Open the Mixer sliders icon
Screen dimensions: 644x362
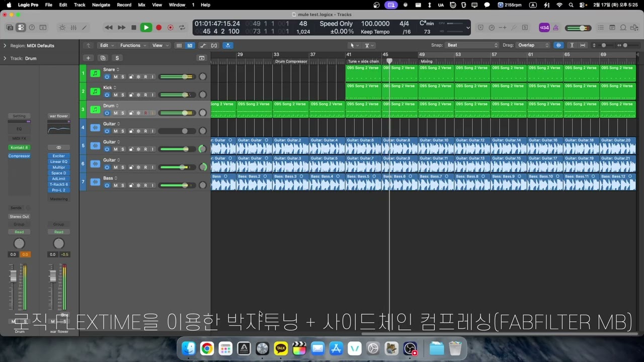73,28
